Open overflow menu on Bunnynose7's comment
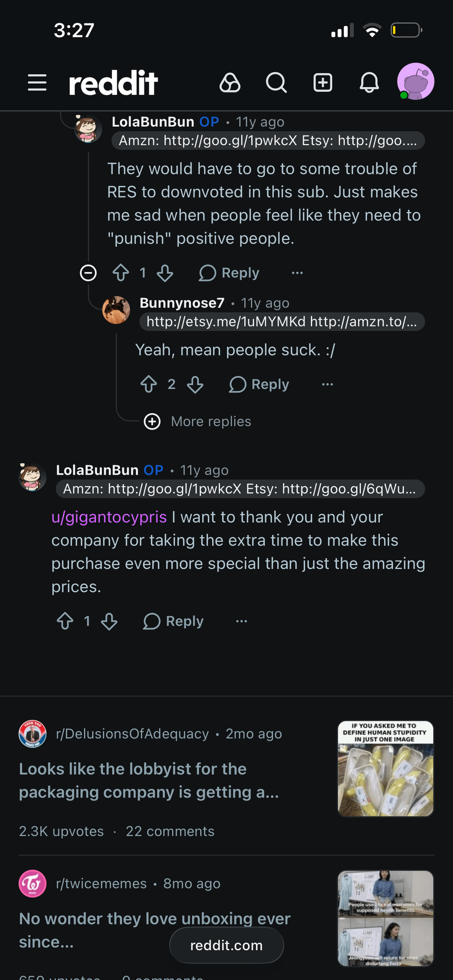Viewport: 453px width, 980px height. 328,384
